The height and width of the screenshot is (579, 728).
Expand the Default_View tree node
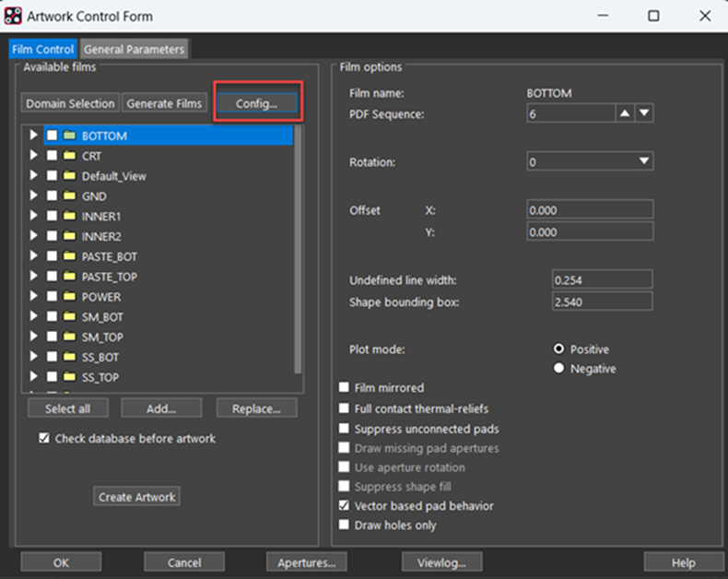(x=34, y=176)
